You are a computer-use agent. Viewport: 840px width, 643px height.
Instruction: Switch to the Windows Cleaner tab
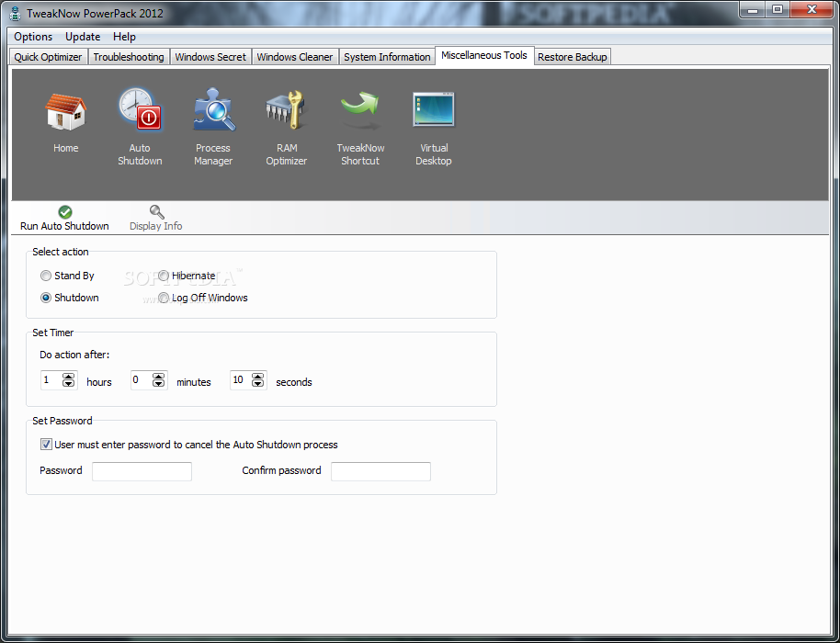(x=295, y=57)
